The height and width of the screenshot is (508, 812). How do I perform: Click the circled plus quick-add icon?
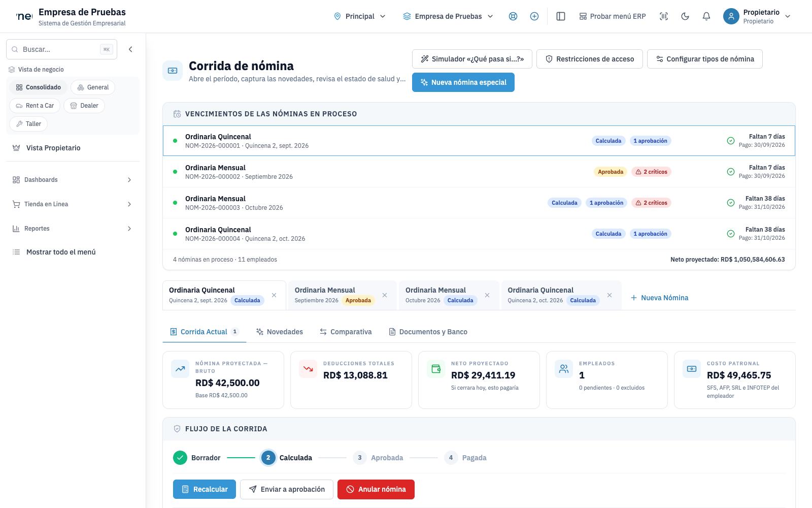point(534,16)
